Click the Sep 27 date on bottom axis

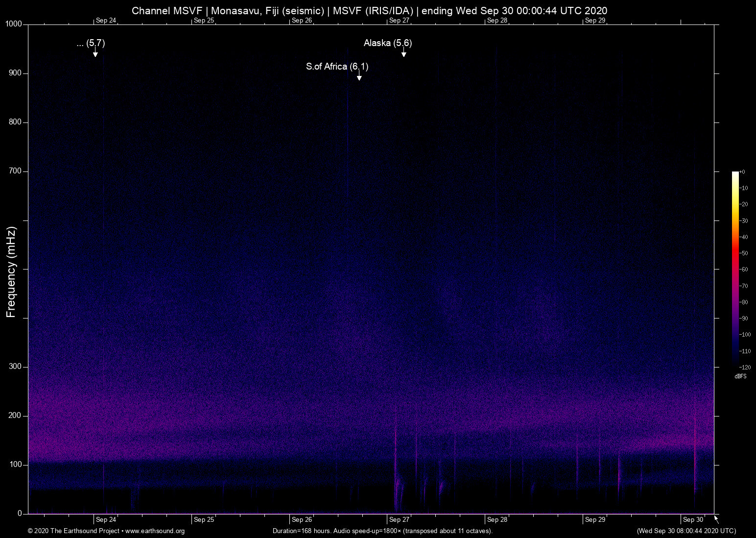click(399, 520)
